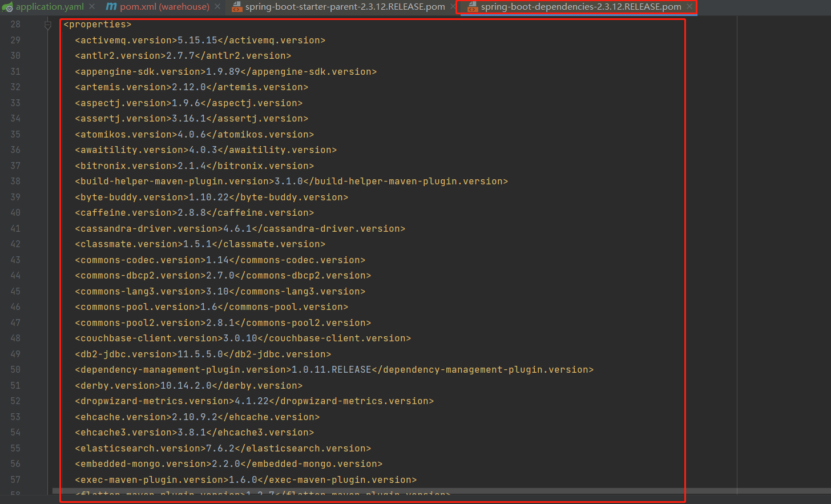831x504 pixels.
Task: Click the byte-buddy.version 1.10.22 line
Action: tap(212, 197)
